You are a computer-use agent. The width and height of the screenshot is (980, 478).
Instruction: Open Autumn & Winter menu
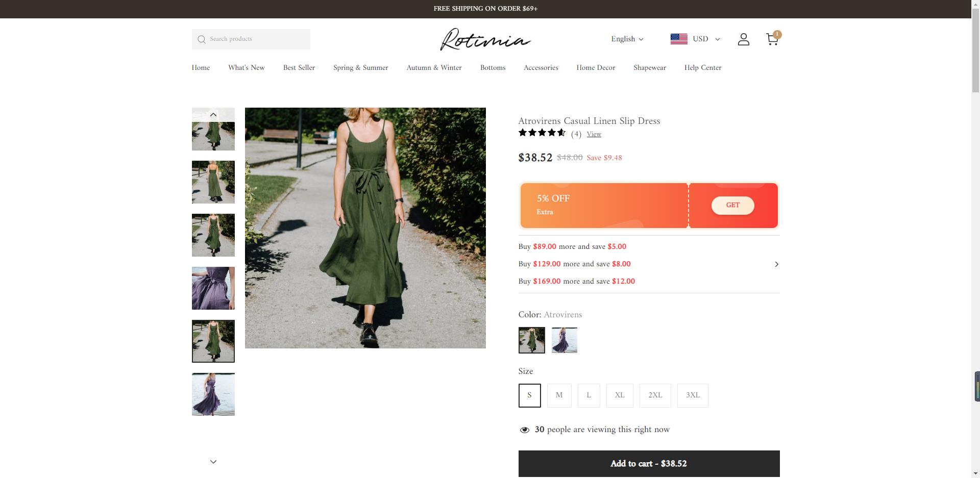[434, 68]
